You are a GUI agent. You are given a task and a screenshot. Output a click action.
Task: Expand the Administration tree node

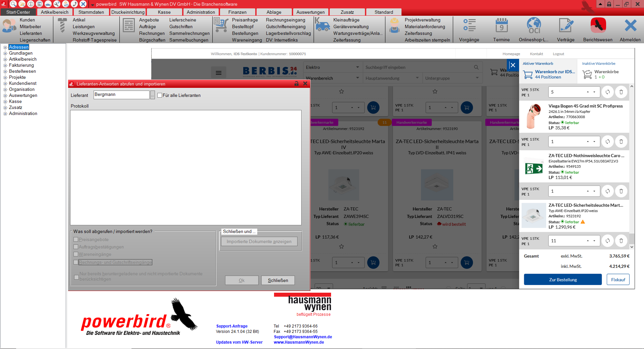coord(5,114)
